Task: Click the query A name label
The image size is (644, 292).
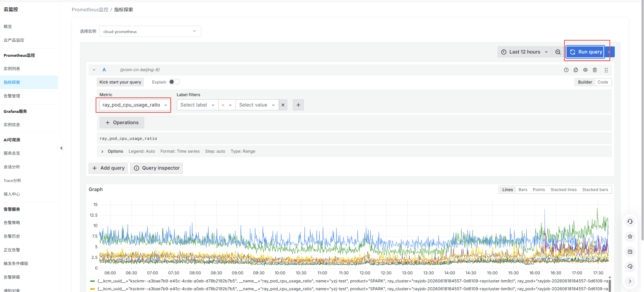Action: point(104,70)
